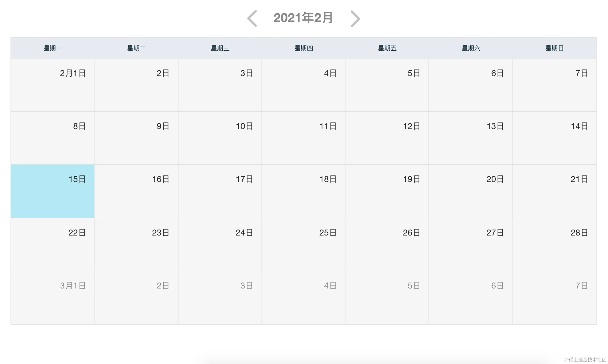Select the 10日 date cell

(x=220, y=138)
